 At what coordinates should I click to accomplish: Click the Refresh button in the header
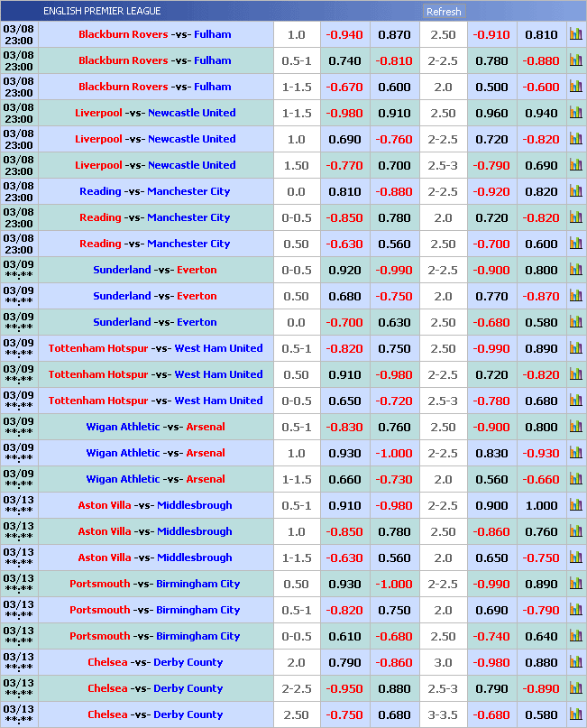pyautogui.click(x=444, y=12)
